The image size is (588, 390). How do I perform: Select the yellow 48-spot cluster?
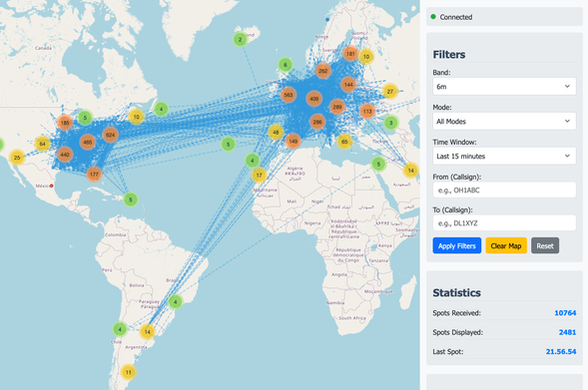[276, 132]
